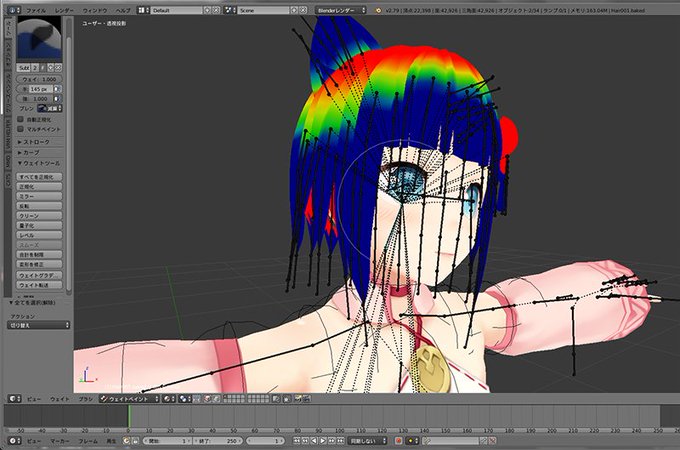Open the scene browse icon
680x450 pixels.
(230, 10)
